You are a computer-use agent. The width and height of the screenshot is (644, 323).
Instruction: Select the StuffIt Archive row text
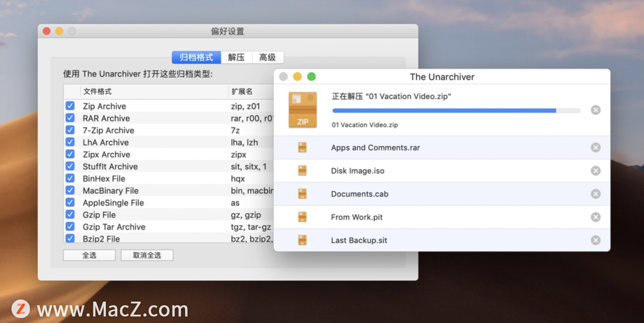click(110, 166)
